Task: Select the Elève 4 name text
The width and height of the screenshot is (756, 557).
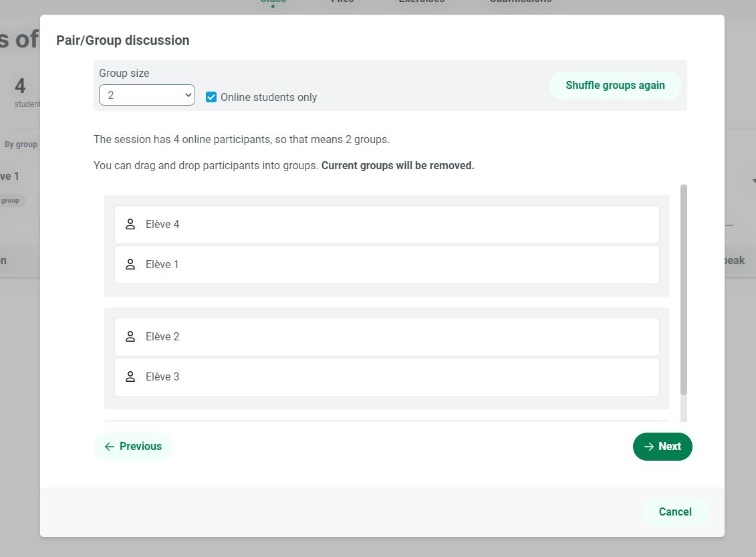Action: pyautogui.click(x=162, y=225)
